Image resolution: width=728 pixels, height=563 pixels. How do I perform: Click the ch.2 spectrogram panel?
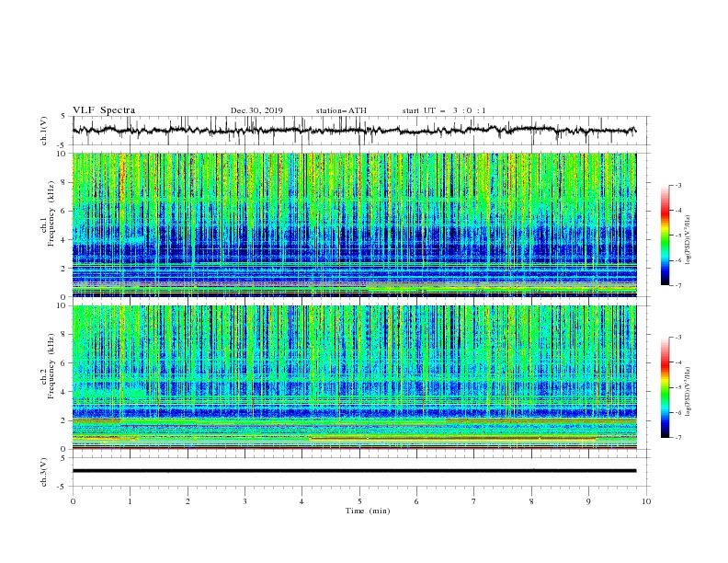coord(354,377)
